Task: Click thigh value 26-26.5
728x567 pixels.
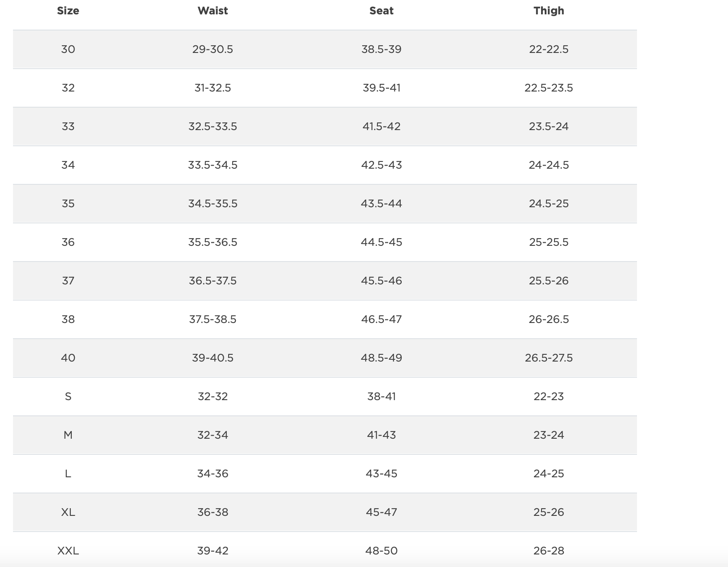Action: pos(549,319)
